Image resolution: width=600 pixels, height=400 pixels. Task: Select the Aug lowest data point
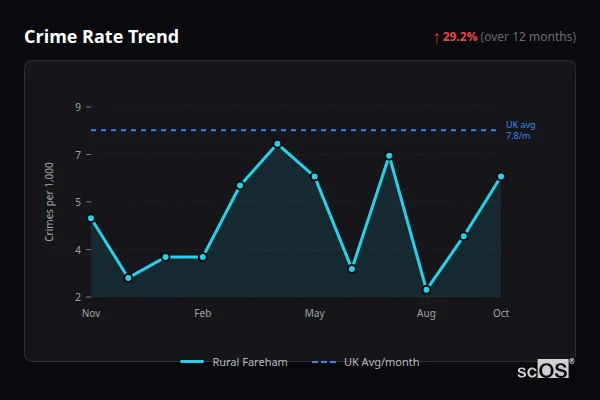426,290
